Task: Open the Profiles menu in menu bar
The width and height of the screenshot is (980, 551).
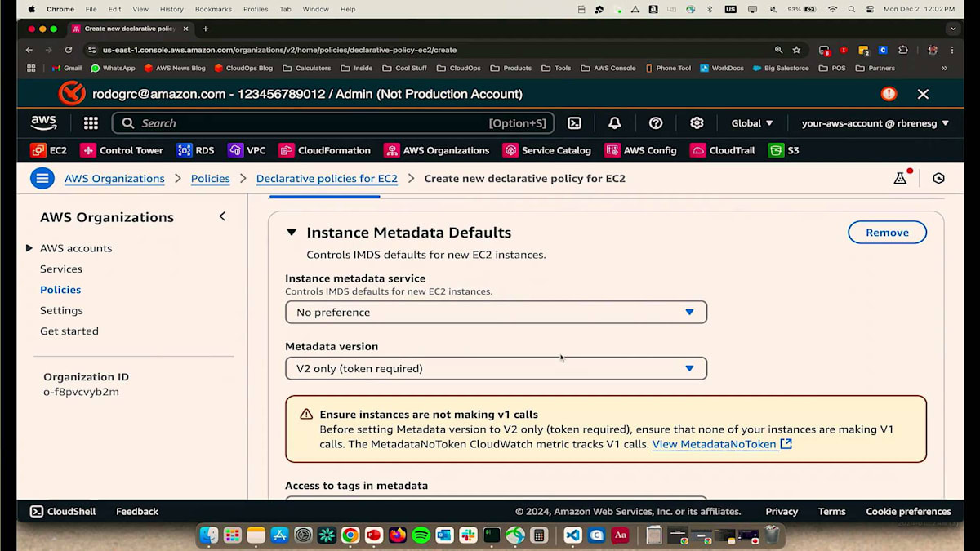Action: [x=256, y=9]
